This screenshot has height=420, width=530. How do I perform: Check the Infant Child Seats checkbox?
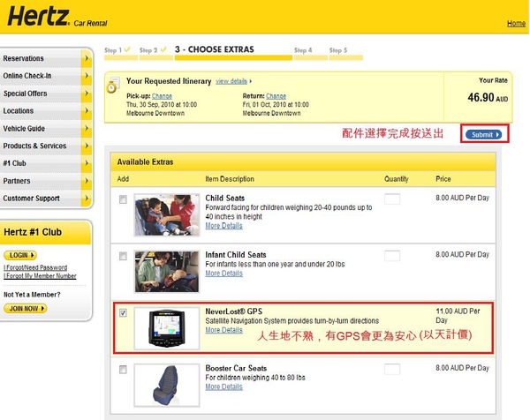click(123, 256)
